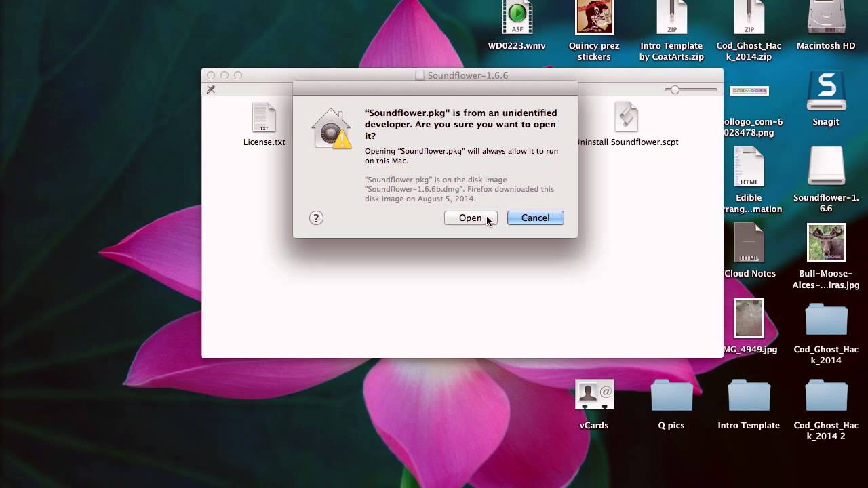Select the Macintosh HD drive icon

826,18
